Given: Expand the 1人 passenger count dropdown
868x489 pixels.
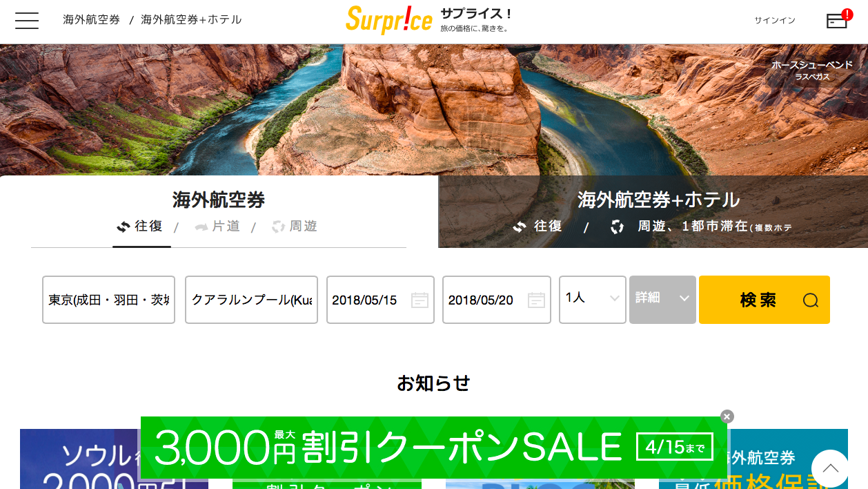Looking at the screenshot, I should [592, 300].
